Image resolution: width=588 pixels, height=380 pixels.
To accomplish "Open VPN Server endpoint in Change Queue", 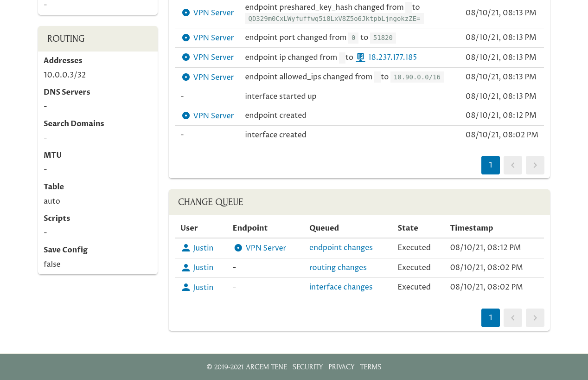I will point(266,248).
